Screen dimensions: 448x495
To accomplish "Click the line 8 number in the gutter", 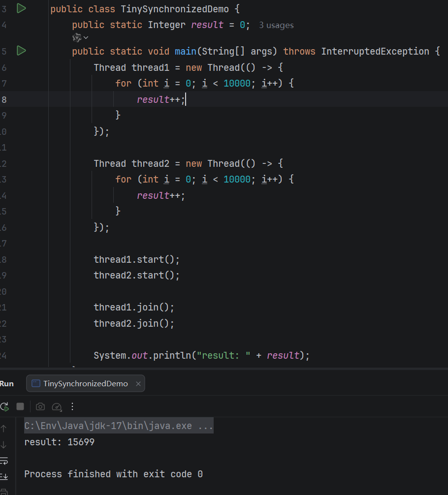I will click(x=4, y=99).
